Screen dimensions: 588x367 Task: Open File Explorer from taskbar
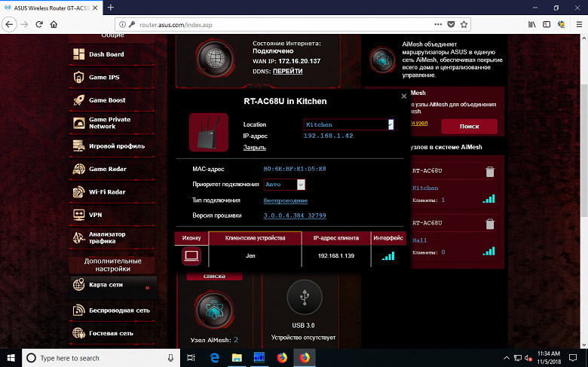(x=237, y=358)
